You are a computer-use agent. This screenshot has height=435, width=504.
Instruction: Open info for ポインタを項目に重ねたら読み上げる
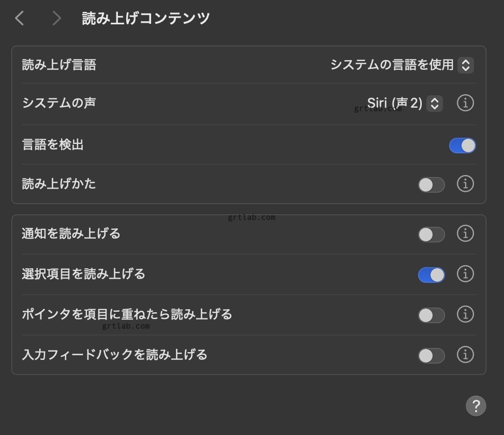point(465,314)
